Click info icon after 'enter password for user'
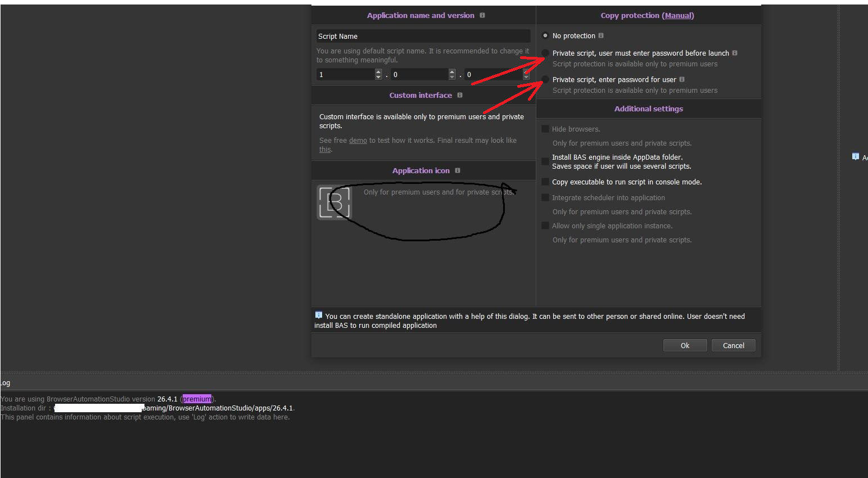The image size is (868, 478). [x=682, y=79]
